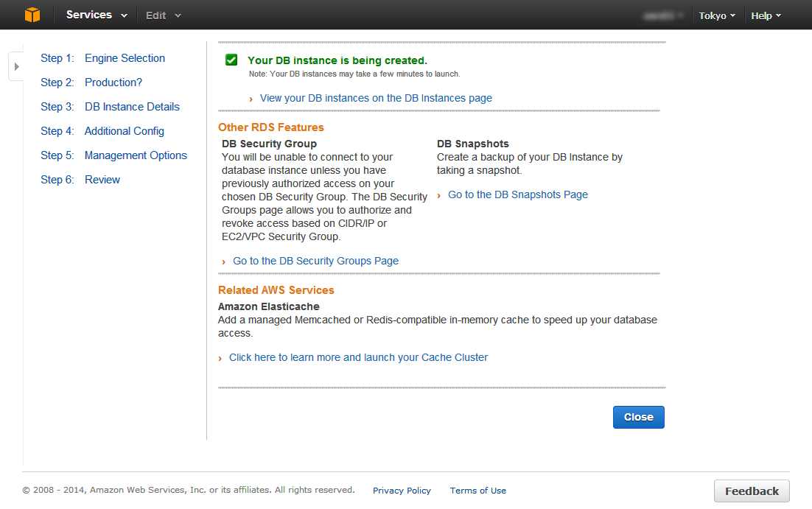The width and height of the screenshot is (812, 509).
Task: Go to Step 4 Additional Config
Action: tap(102, 131)
